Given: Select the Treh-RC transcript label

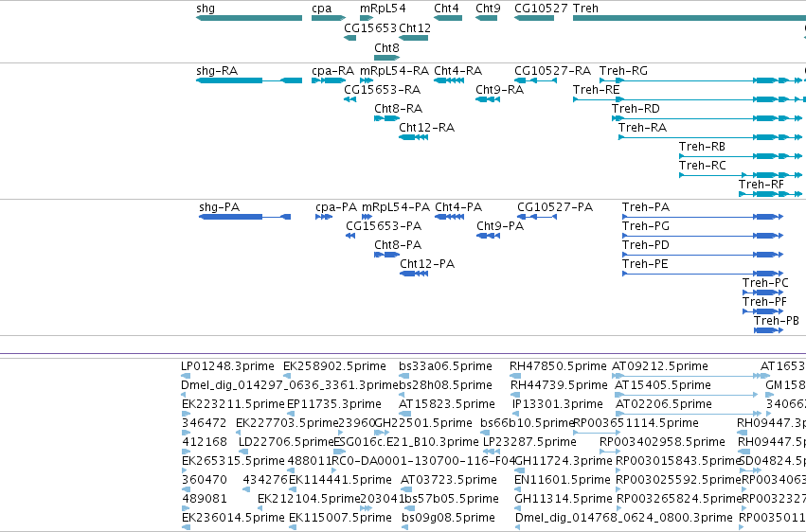Looking at the screenshot, I should tap(703, 166).
